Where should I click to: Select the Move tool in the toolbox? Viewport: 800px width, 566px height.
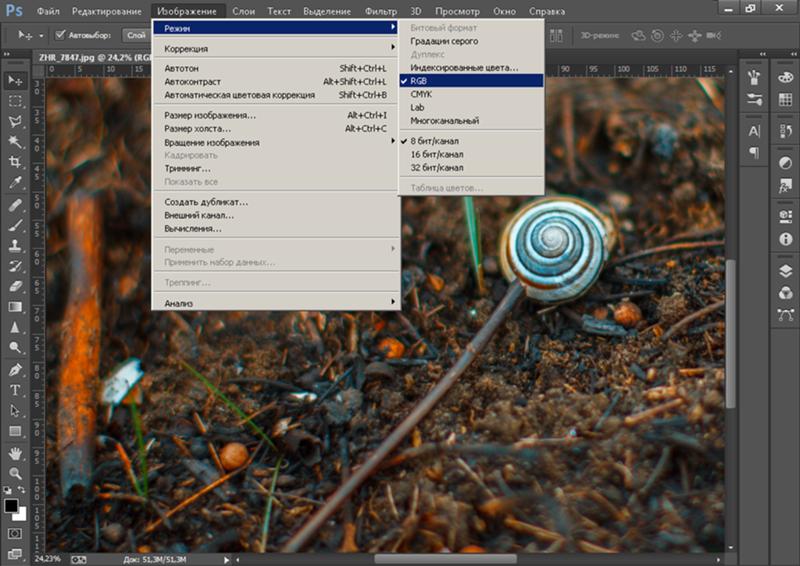(15, 81)
